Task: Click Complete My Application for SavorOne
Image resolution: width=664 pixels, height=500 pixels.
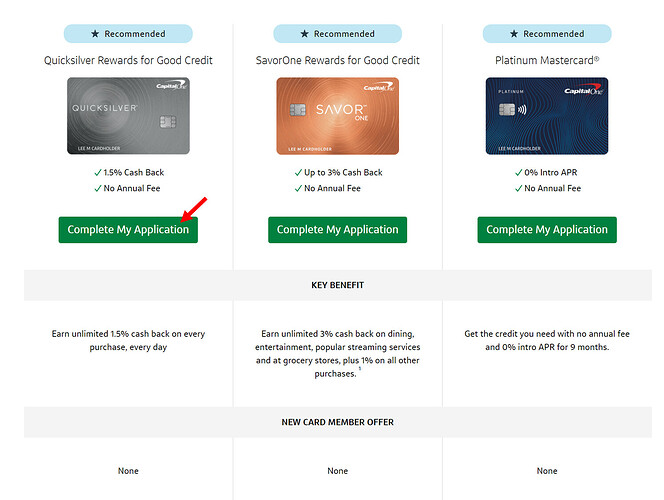Action: point(338,230)
